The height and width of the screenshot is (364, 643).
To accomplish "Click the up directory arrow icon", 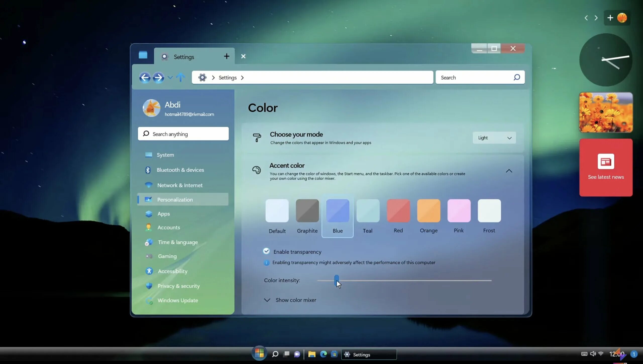I will tap(180, 78).
